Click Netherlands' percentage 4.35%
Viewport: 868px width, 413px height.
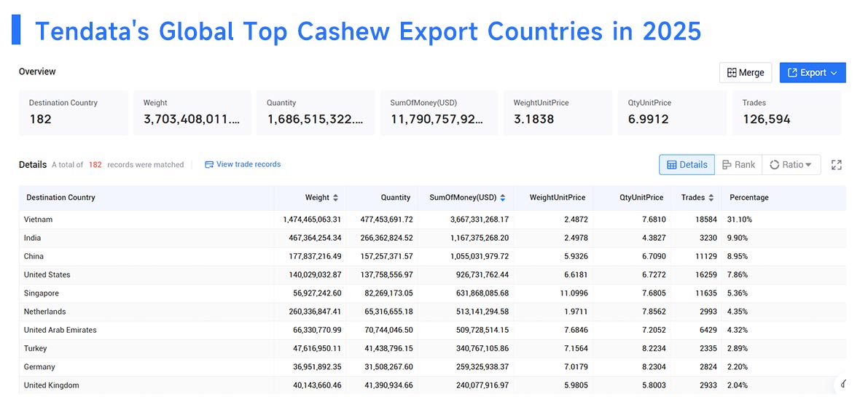coord(738,312)
